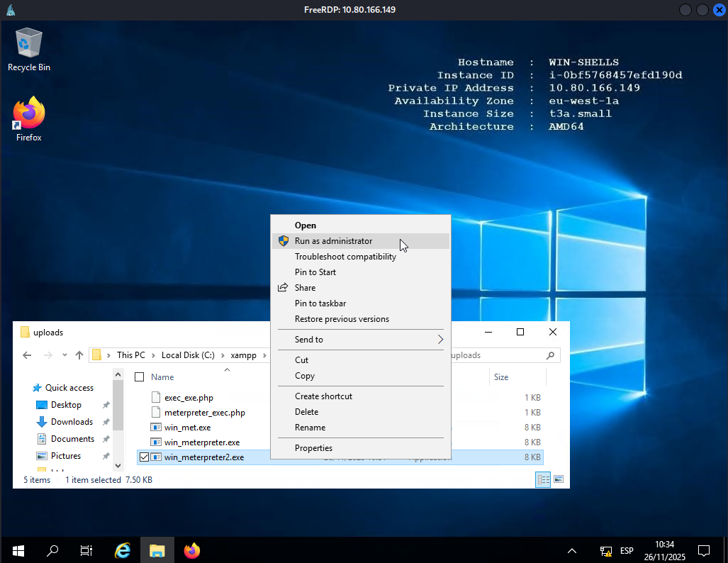This screenshot has width=728, height=563.
Task: Choose Share in the context menu
Action: coord(361,288)
